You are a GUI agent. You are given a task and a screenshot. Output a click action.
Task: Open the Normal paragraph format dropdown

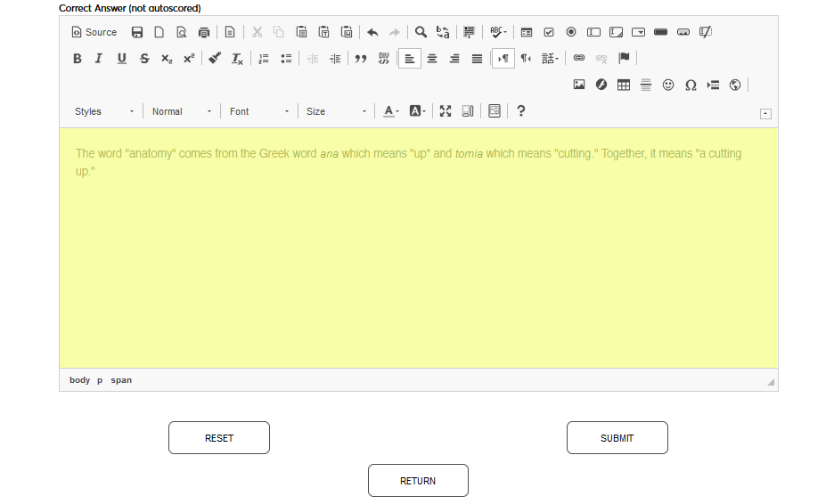click(182, 111)
